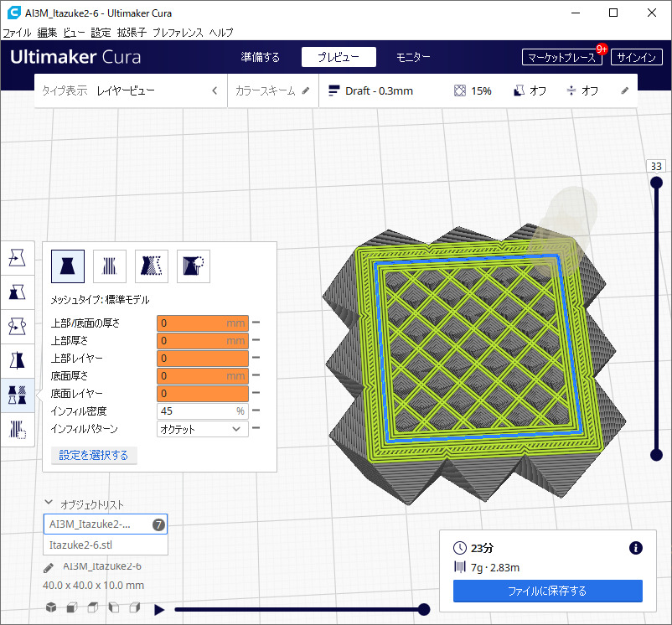Switch to the 準備する tab
The image size is (672, 625).
[260, 57]
